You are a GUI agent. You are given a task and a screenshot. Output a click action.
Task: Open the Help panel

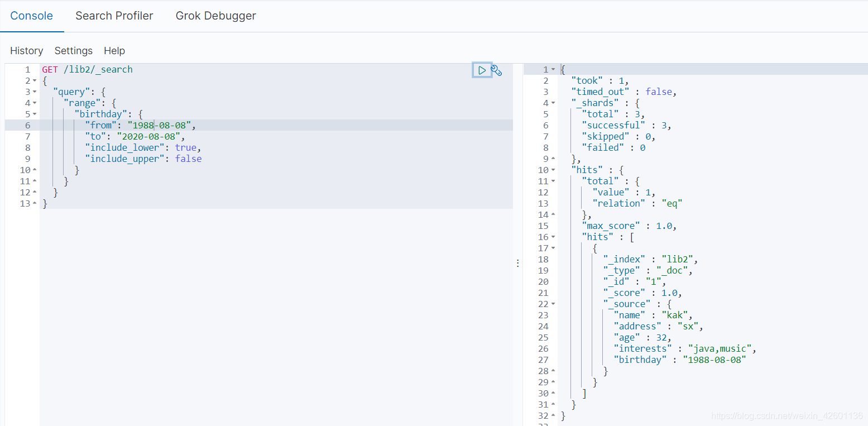[114, 50]
